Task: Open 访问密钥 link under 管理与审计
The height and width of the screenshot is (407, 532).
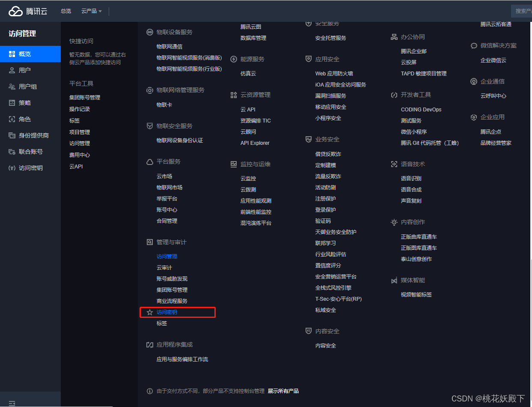Action: point(167,312)
